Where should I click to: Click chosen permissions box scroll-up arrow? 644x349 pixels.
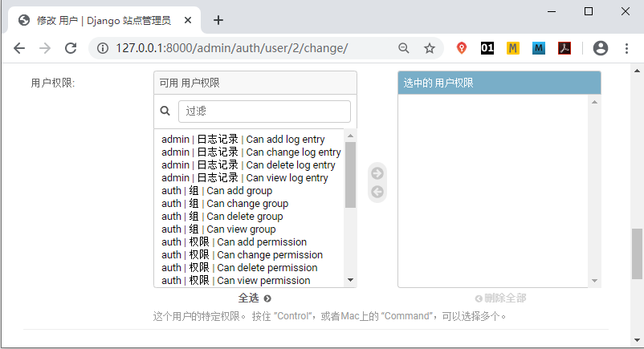pyautogui.click(x=594, y=102)
